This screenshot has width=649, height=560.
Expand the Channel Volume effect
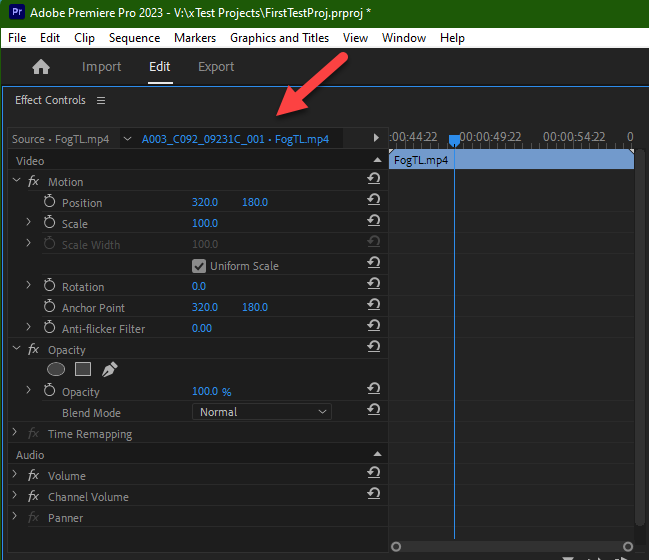pyautogui.click(x=15, y=495)
